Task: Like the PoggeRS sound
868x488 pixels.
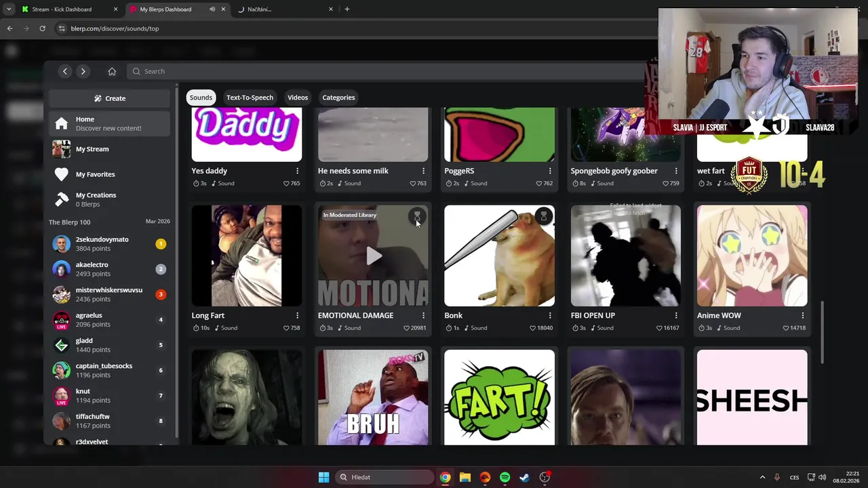Action: 539,184
